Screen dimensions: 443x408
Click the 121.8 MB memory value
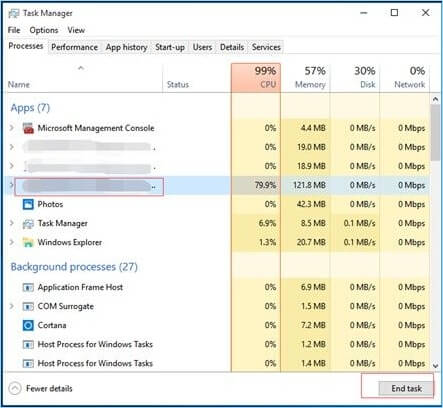pyautogui.click(x=309, y=185)
